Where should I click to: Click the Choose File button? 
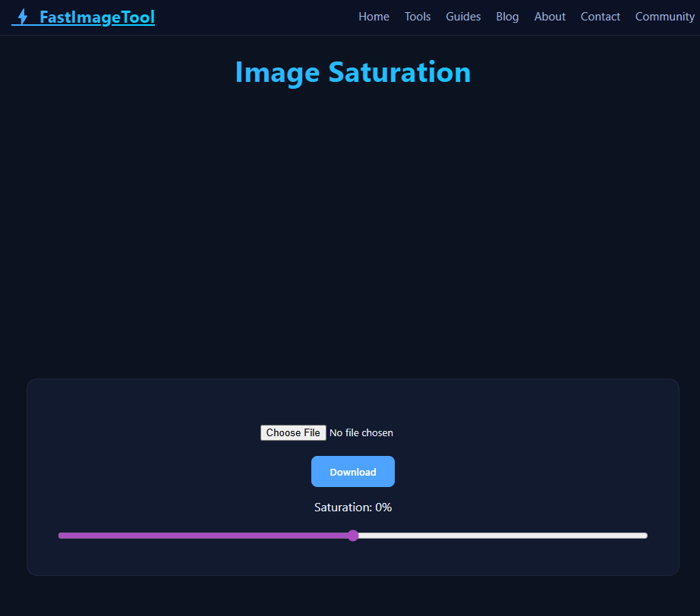[293, 432]
